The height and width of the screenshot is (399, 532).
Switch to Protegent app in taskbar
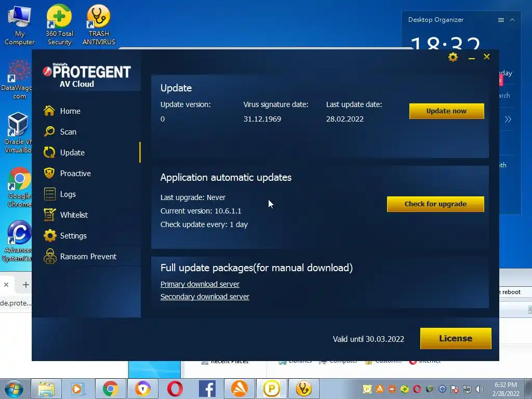[x=271, y=389]
